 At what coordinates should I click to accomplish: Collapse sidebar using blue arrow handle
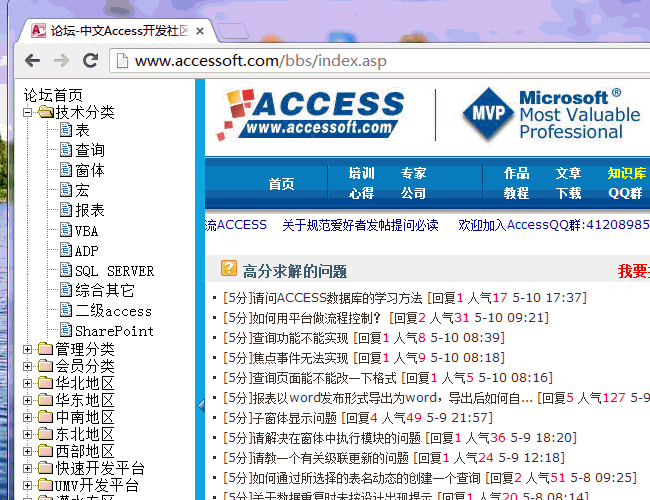pyautogui.click(x=201, y=405)
